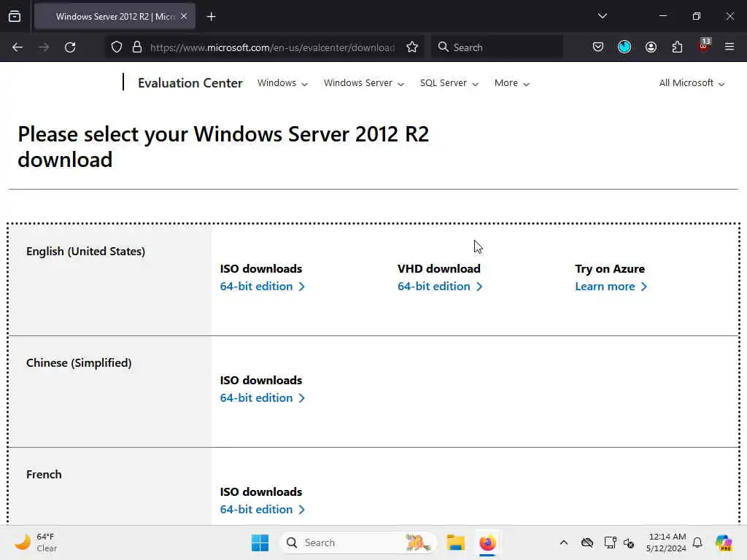The image size is (747, 560).
Task: Expand the All Microsoft menu
Action: pyautogui.click(x=692, y=83)
